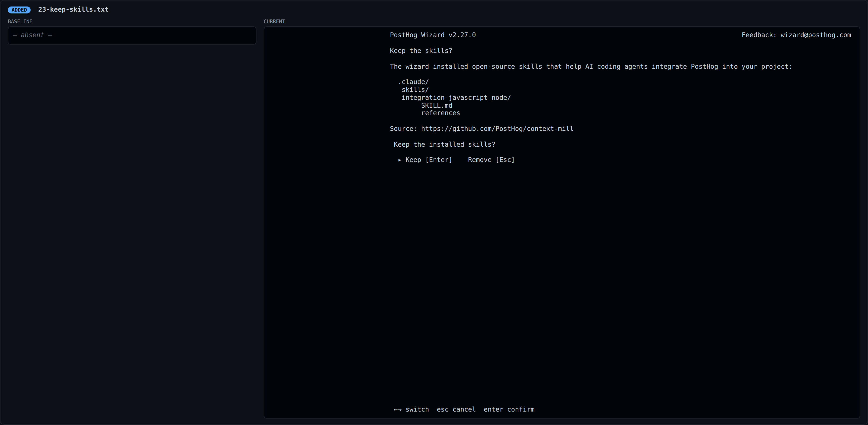The height and width of the screenshot is (425, 868).
Task: Click the wizard installed skills description line
Action: [x=591, y=67]
